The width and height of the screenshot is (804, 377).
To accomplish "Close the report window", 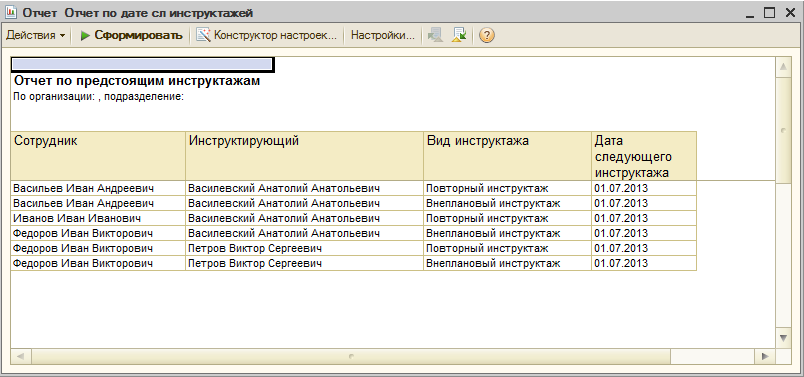I will (x=790, y=13).
